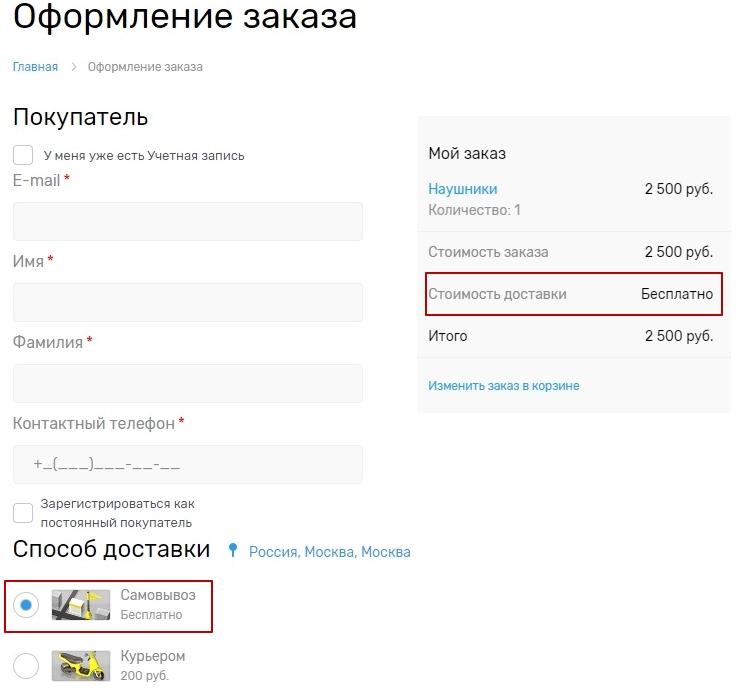Screen dimensions: 740x690
Task: Click into the Имя text field
Action: click(188, 302)
